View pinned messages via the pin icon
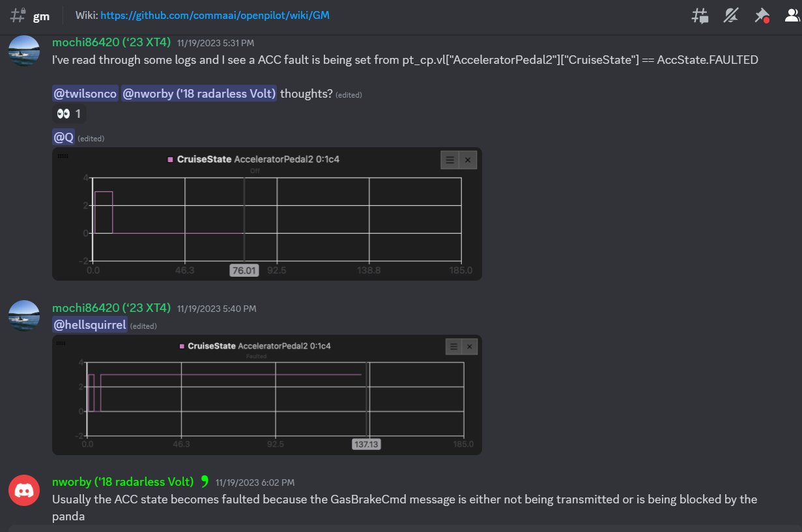The width and height of the screenshot is (802, 532). 762,16
